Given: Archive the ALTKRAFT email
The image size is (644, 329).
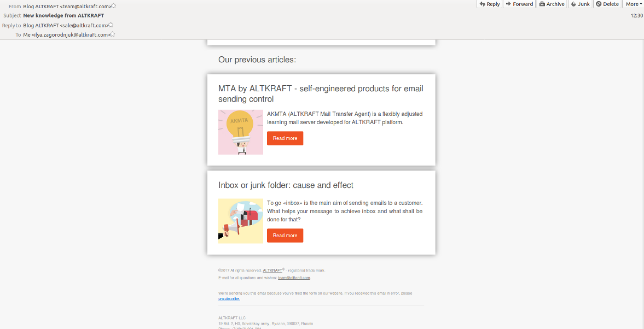Looking at the screenshot, I should point(552,4).
